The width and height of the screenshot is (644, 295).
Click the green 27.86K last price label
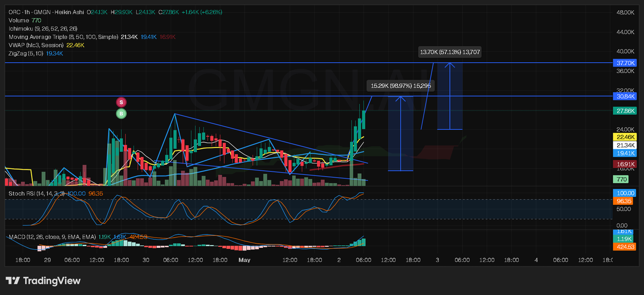pyautogui.click(x=624, y=110)
